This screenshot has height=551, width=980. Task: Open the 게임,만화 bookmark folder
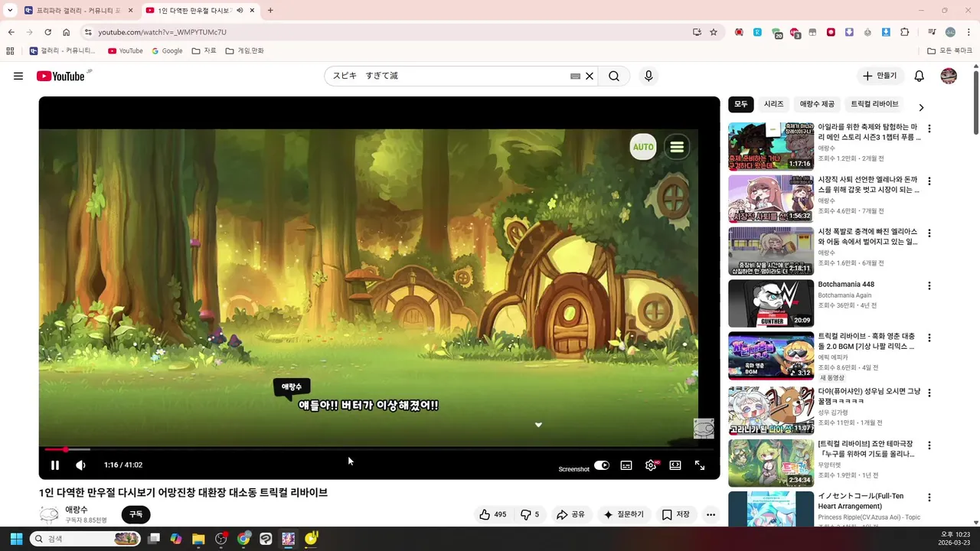(x=245, y=51)
